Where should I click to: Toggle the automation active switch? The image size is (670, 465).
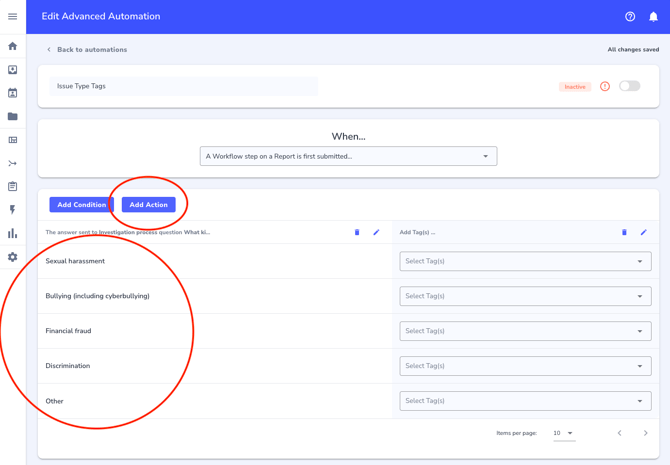[x=629, y=87]
